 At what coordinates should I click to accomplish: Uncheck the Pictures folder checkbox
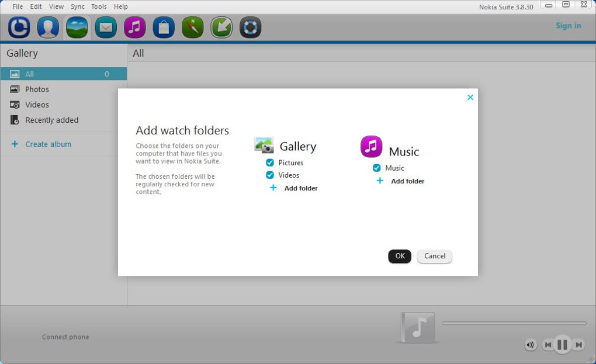click(x=270, y=162)
